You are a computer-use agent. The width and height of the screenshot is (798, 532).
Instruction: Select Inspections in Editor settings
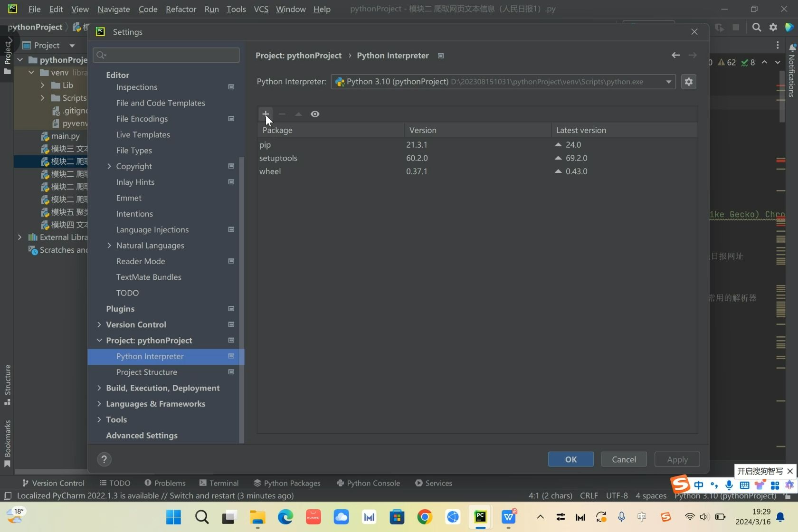pyautogui.click(x=137, y=87)
